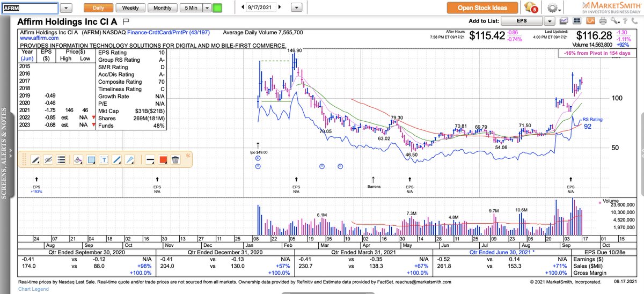Viewport: 644px width, 294px height.
Task: Open the settings gear menu
Action: click(x=553, y=8)
